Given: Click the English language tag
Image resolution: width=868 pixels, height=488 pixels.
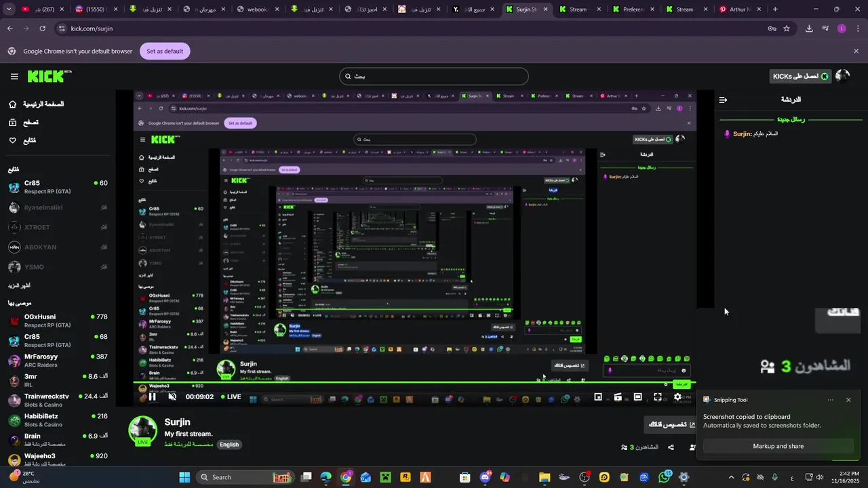Looking at the screenshot, I should pyautogui.click(x=229, y=445).
